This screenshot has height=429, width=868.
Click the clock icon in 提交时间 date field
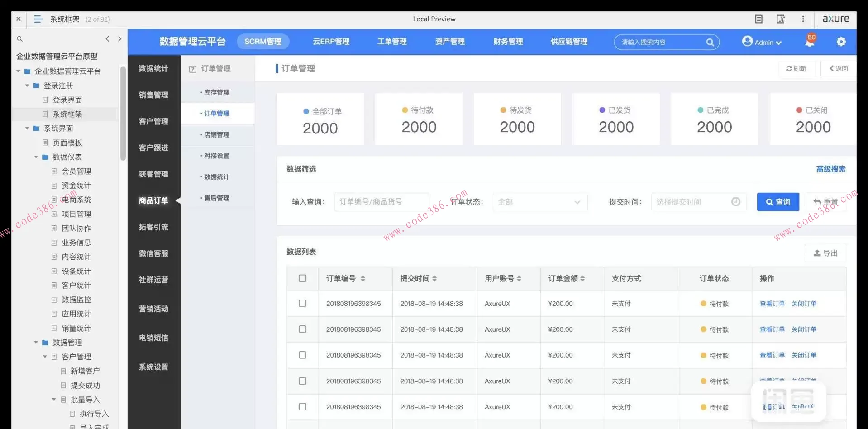pyautogui.click(x=736, y=202)
